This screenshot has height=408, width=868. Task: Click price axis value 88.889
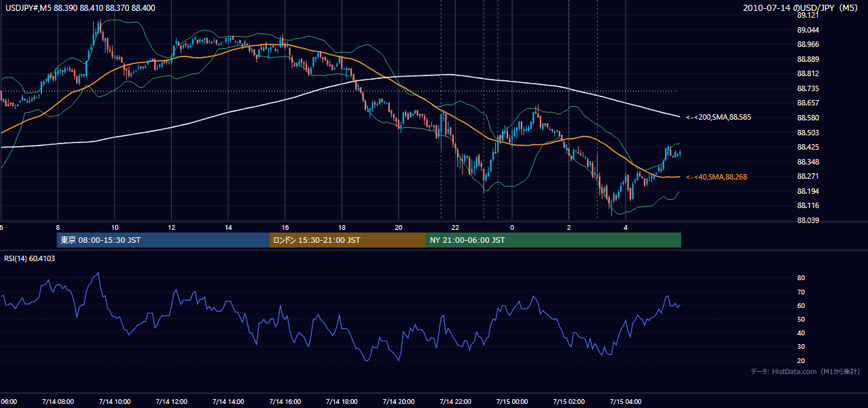point(808,59)
